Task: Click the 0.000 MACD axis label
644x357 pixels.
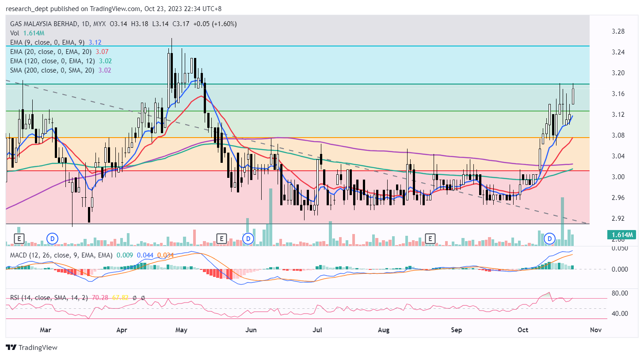Action: (619, 269)
